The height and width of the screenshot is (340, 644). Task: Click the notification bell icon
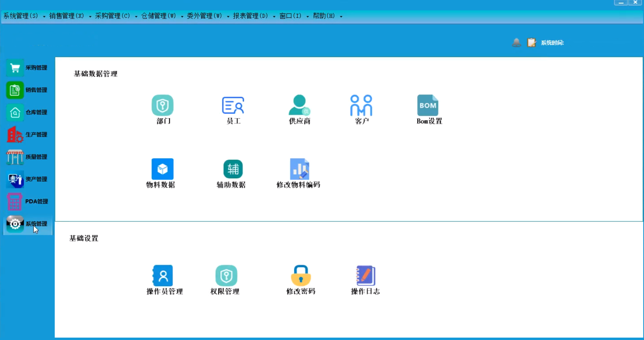tap(516, 43)
